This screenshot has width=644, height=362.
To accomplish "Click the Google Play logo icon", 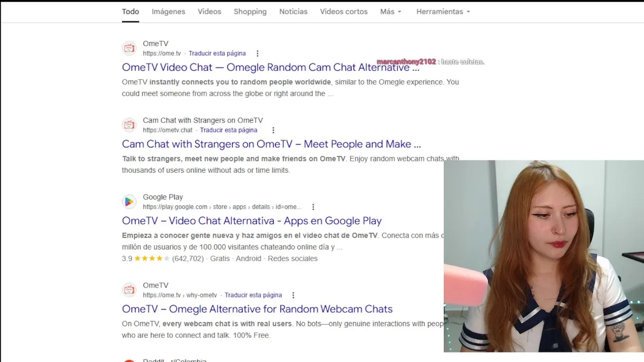I will pyautogui.click(x=129, y=202).
